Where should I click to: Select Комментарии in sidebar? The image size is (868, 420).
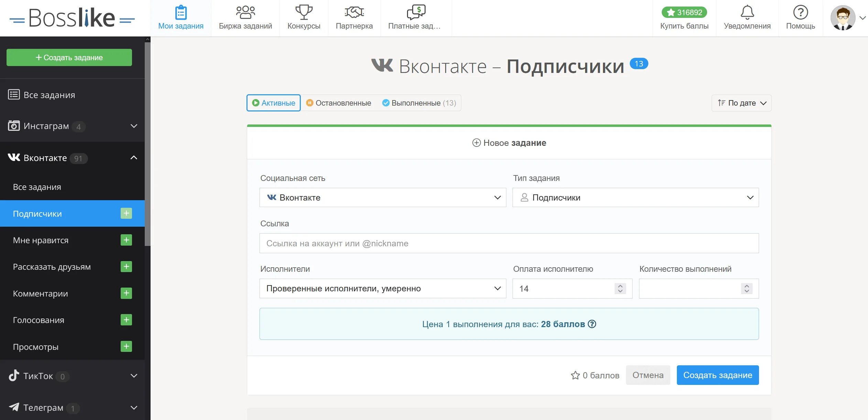click(x=40, y=293)
